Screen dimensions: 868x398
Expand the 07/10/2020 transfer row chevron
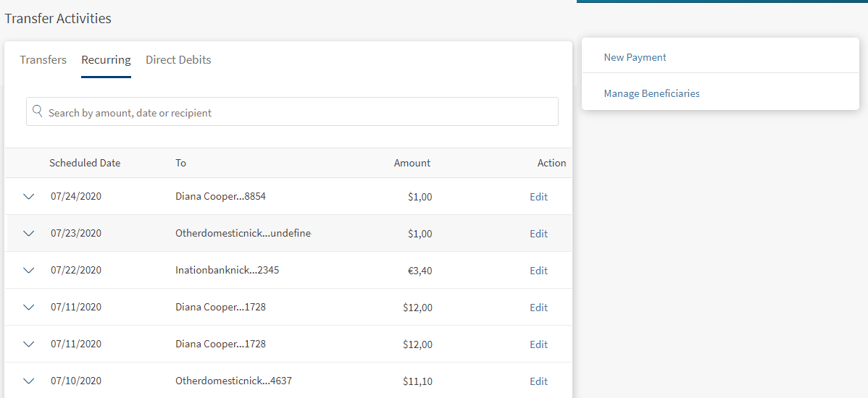(x=29, y=381)
